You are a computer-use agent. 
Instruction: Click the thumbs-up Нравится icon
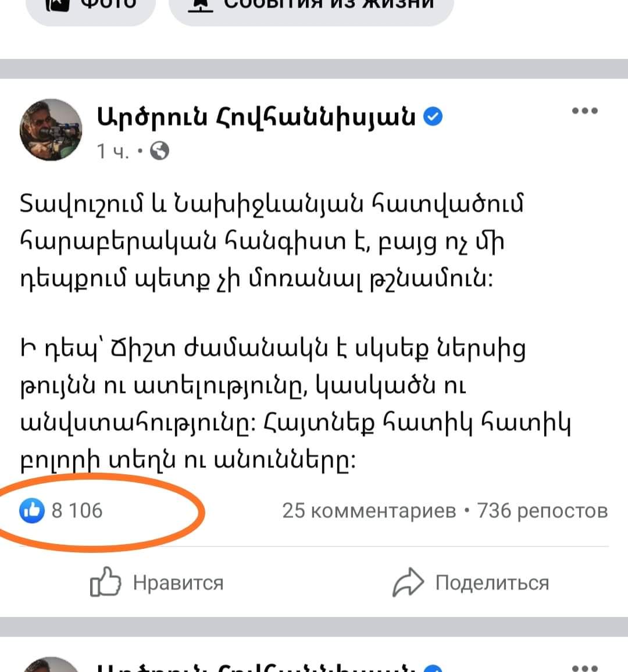(x=105, y=582)
